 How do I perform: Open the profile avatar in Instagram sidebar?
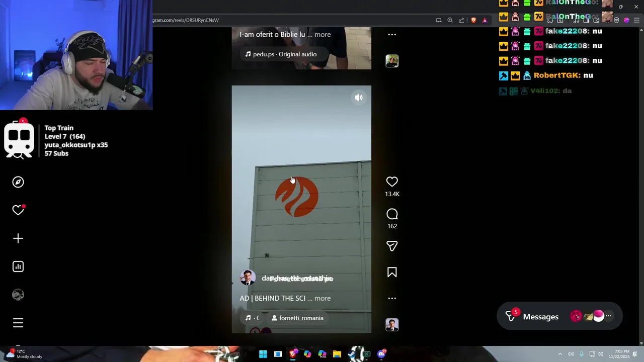coord(18,295)
